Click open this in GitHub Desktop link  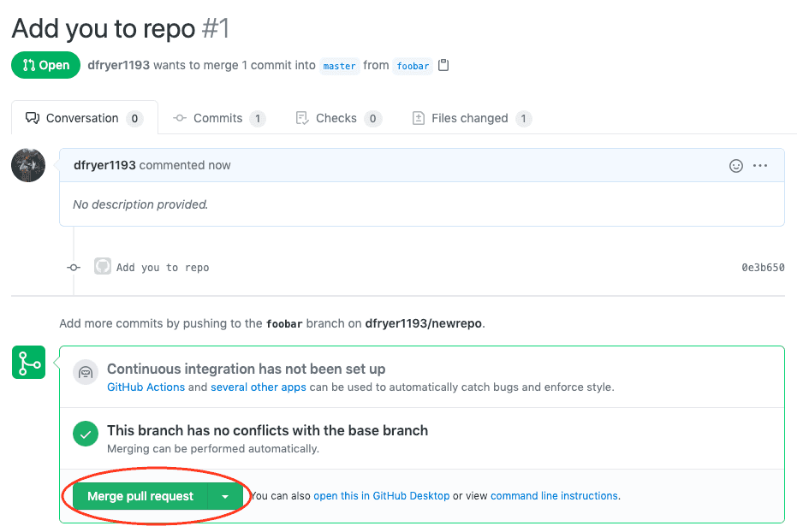pos(381,496)
